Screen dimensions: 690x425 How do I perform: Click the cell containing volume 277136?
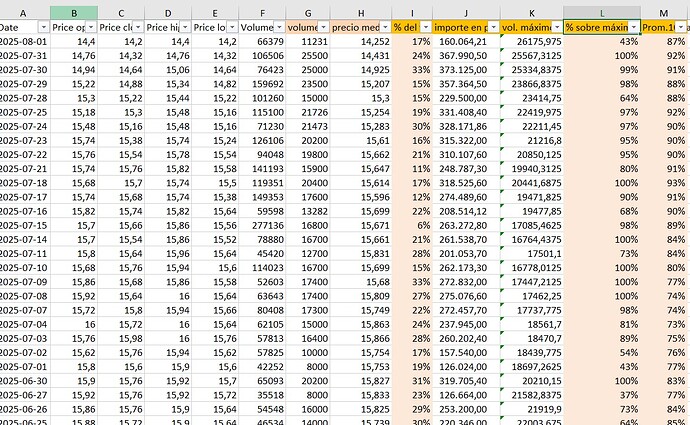pos(264,226)
